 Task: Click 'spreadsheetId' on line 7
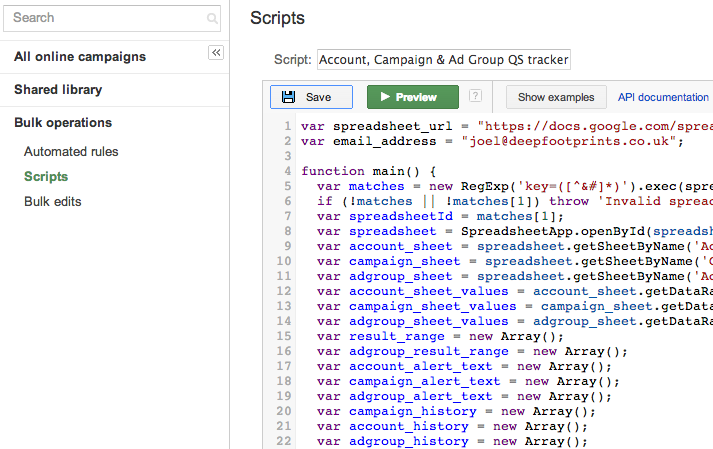401,216
